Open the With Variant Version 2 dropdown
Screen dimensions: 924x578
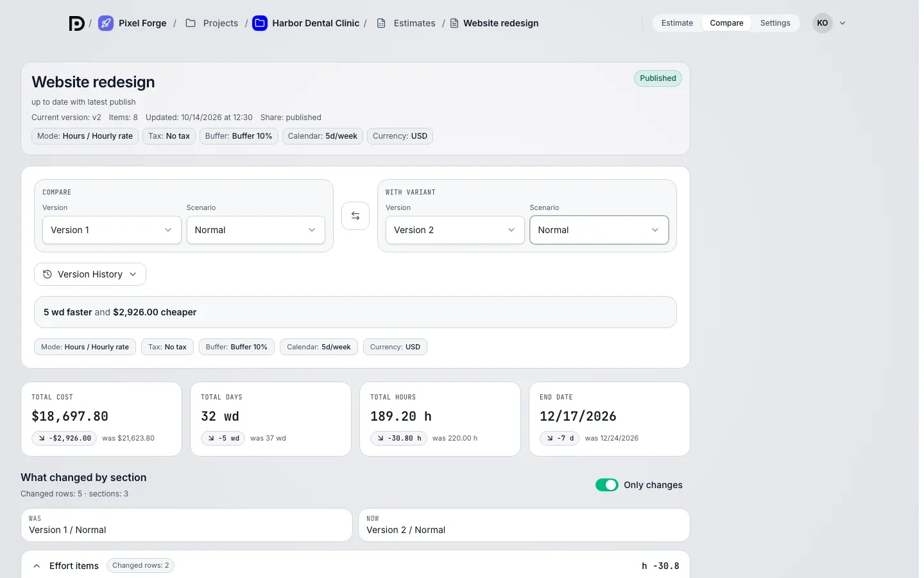coord(455,230)
